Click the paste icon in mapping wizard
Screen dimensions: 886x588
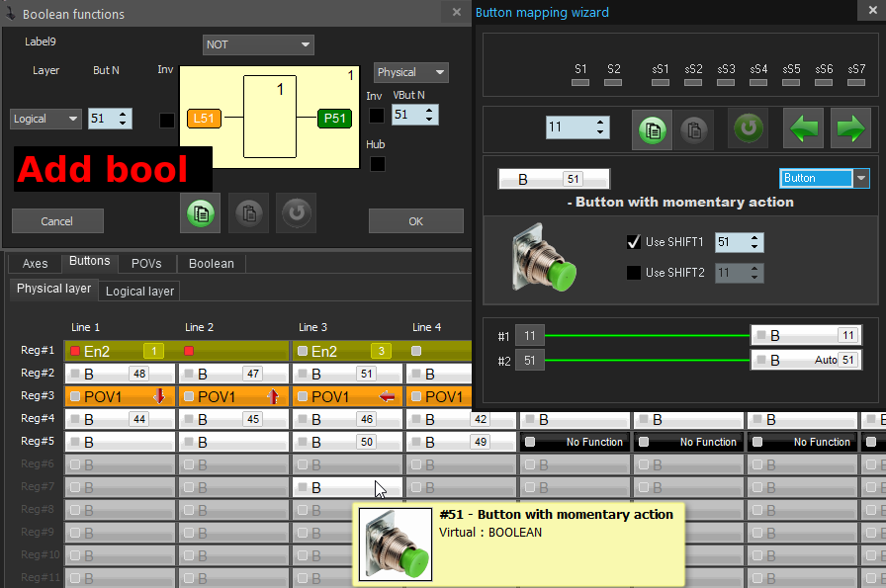pyautogui.click(x=695, y=128)
